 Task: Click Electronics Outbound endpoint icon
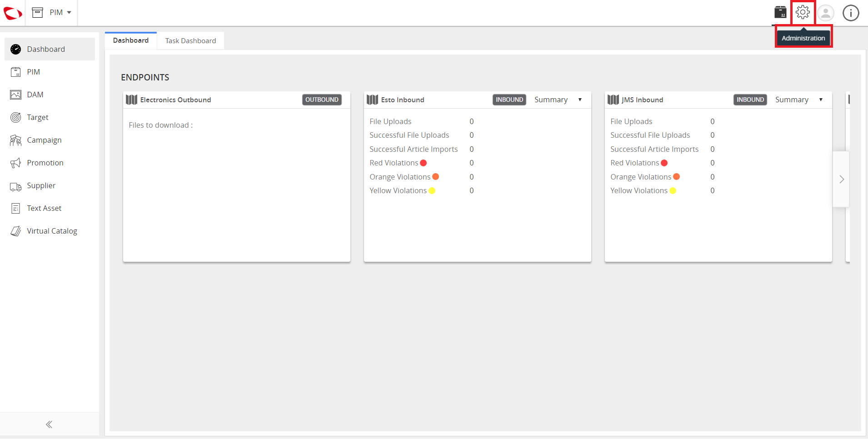131,100
